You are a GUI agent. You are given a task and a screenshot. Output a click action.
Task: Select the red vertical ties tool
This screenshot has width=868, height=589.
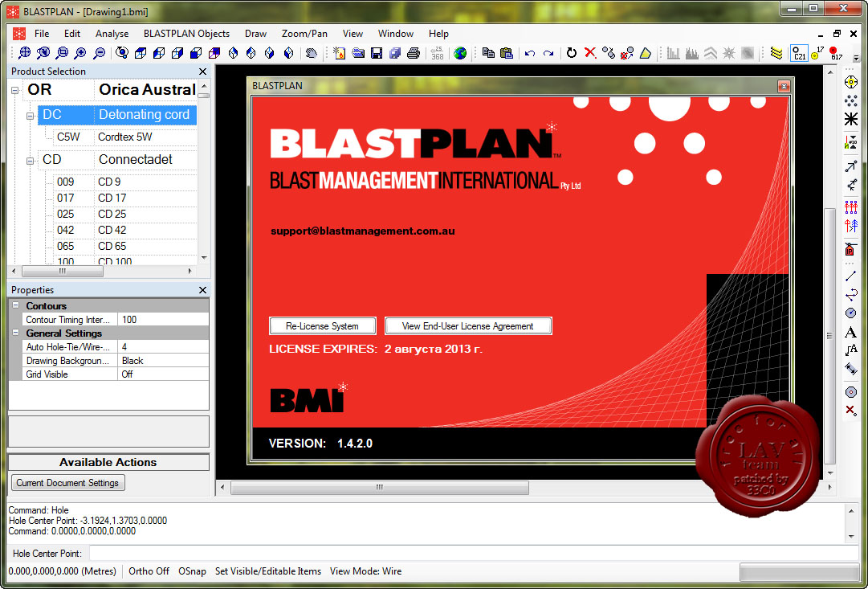click(851, 207)
